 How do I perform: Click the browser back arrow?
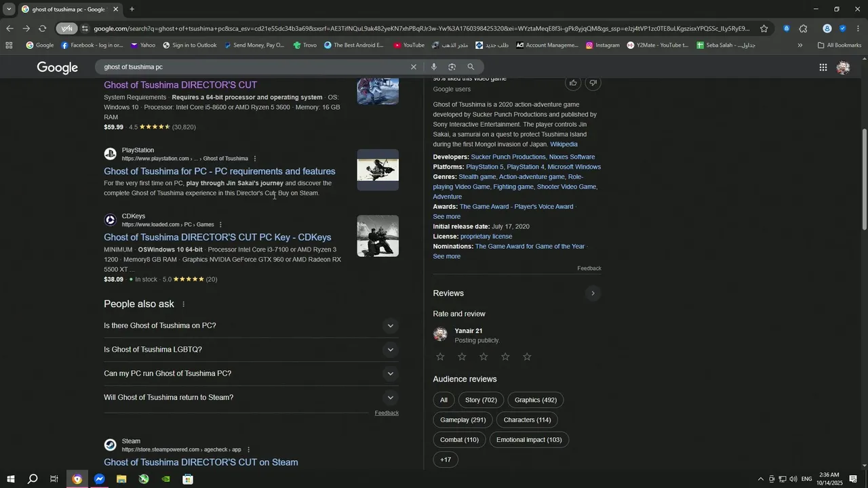click(x=9, y=28)
